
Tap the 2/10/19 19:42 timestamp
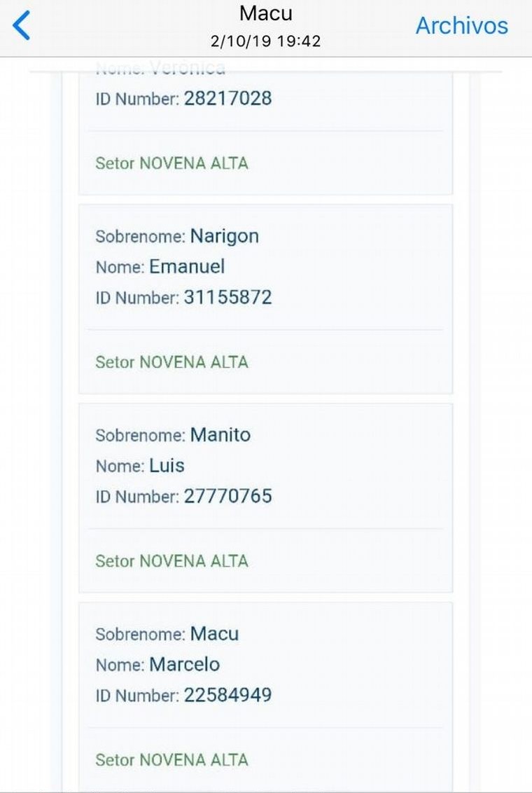click(265, 41)
